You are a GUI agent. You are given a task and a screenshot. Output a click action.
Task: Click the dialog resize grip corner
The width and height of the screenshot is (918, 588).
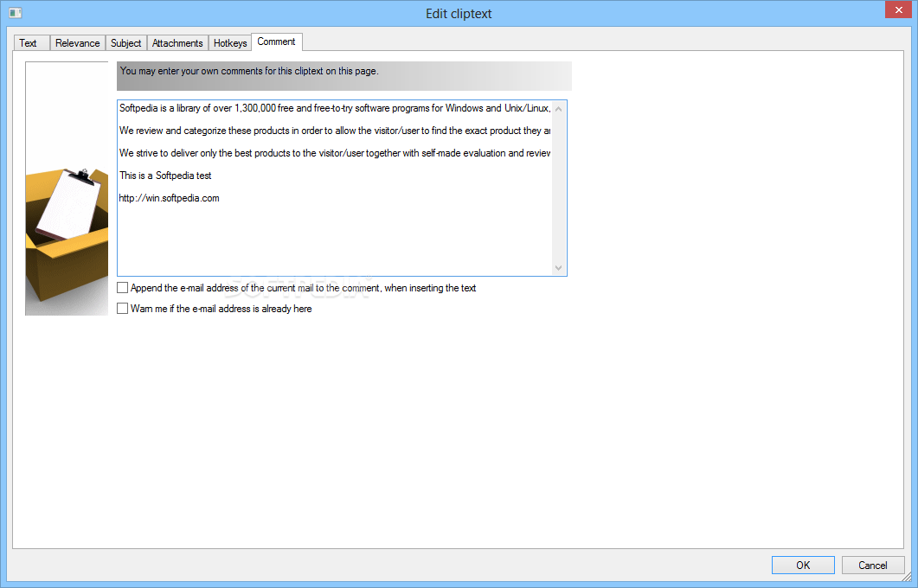(907, 578)
